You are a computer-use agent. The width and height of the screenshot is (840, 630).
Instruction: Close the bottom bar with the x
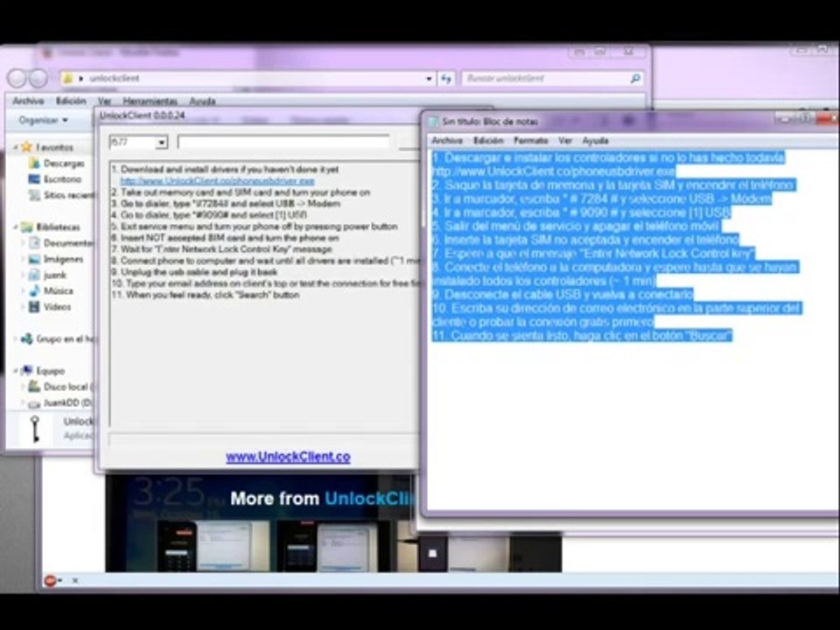pos(75,580)
